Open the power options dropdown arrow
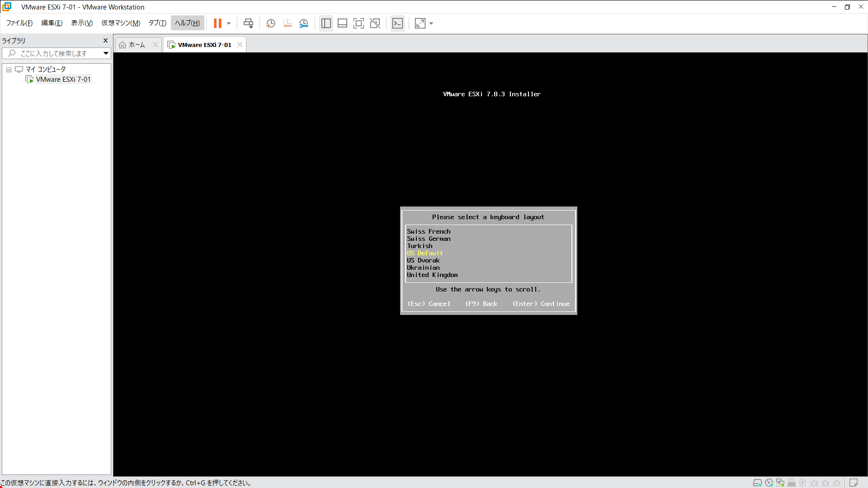Viewport: 868px width, 488px height. coord(229,23)
